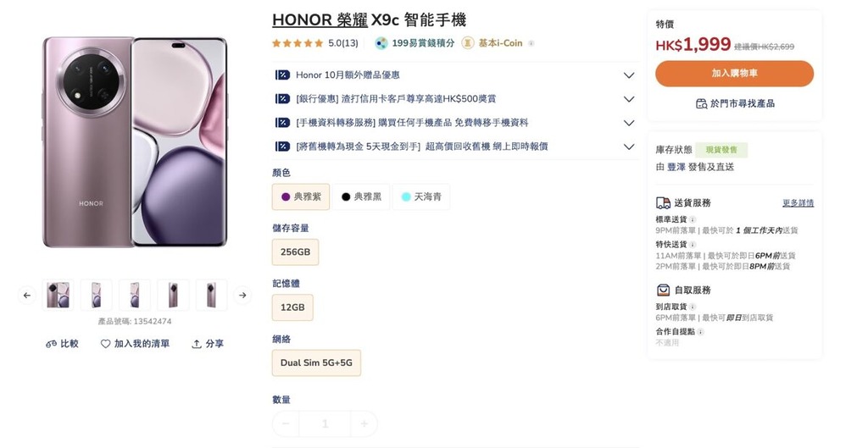
Task: Open 更多詳情 delivery details link
Action: pos(798,203)
